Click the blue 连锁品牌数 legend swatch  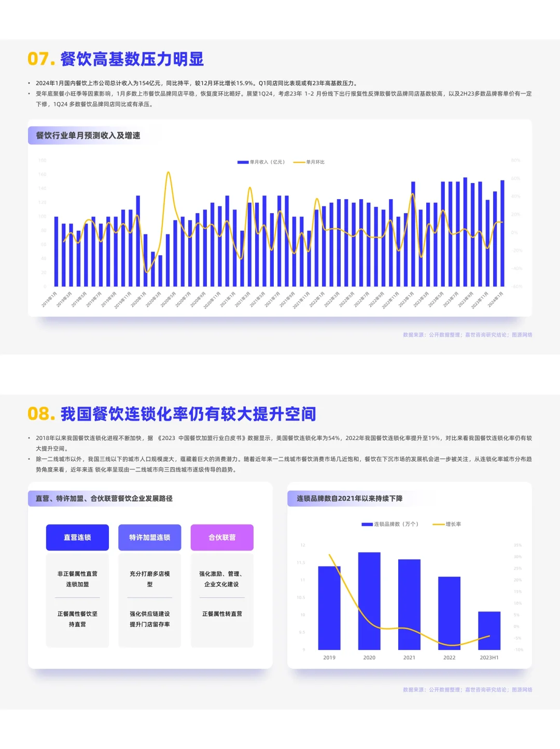(x=367, y=524)
